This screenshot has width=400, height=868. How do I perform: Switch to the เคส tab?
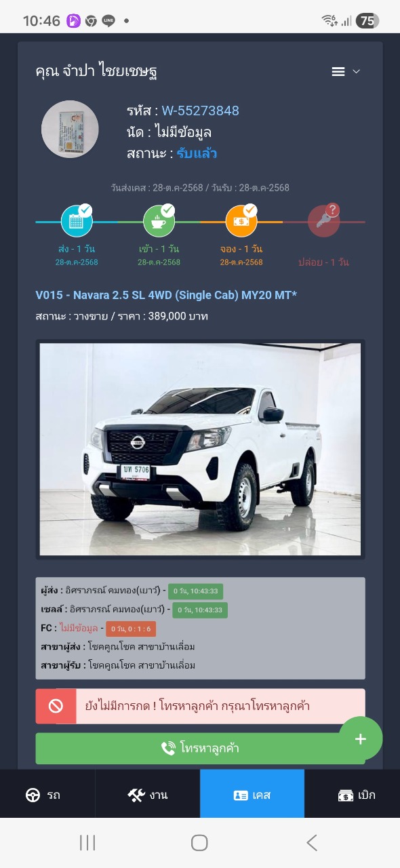click(x=252, y=795)
